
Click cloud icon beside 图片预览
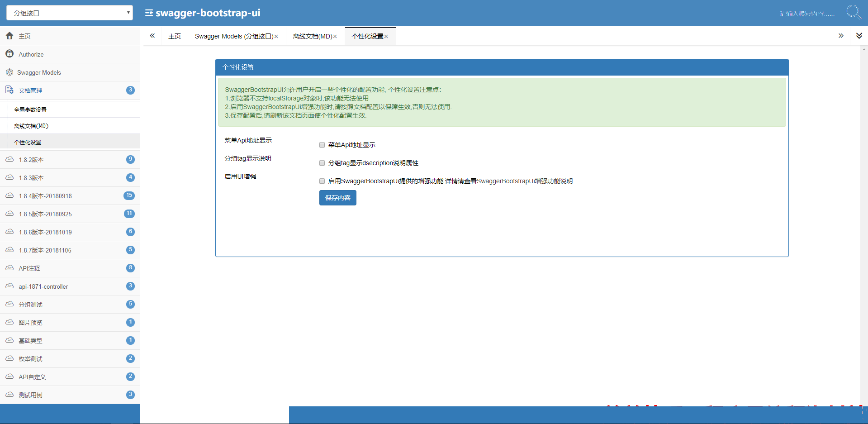[9, 322]
